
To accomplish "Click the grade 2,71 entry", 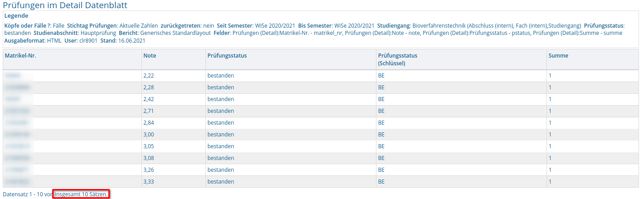I will point(149,111).
